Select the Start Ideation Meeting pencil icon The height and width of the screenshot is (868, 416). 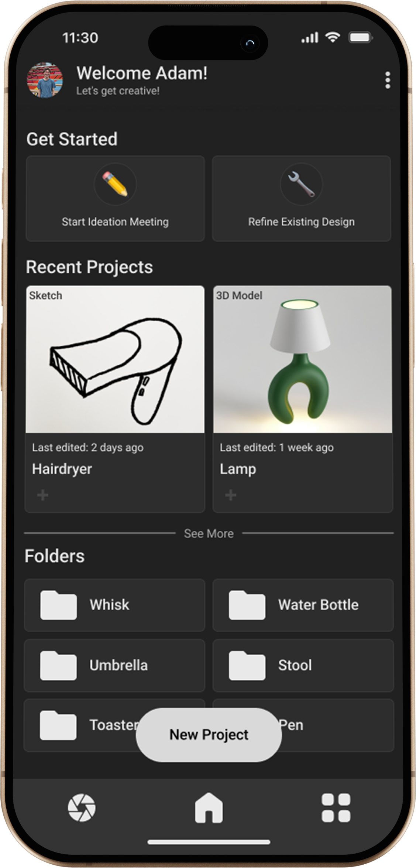(x=115, y=184)
